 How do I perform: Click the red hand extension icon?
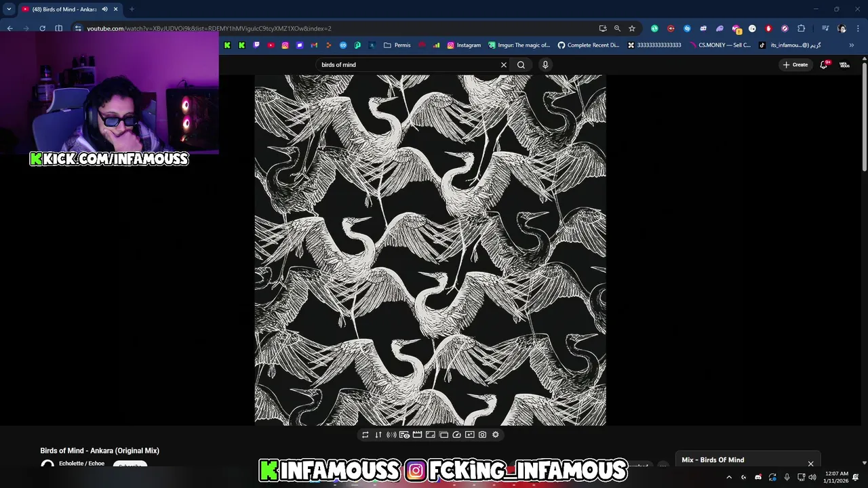coord(768,28)
